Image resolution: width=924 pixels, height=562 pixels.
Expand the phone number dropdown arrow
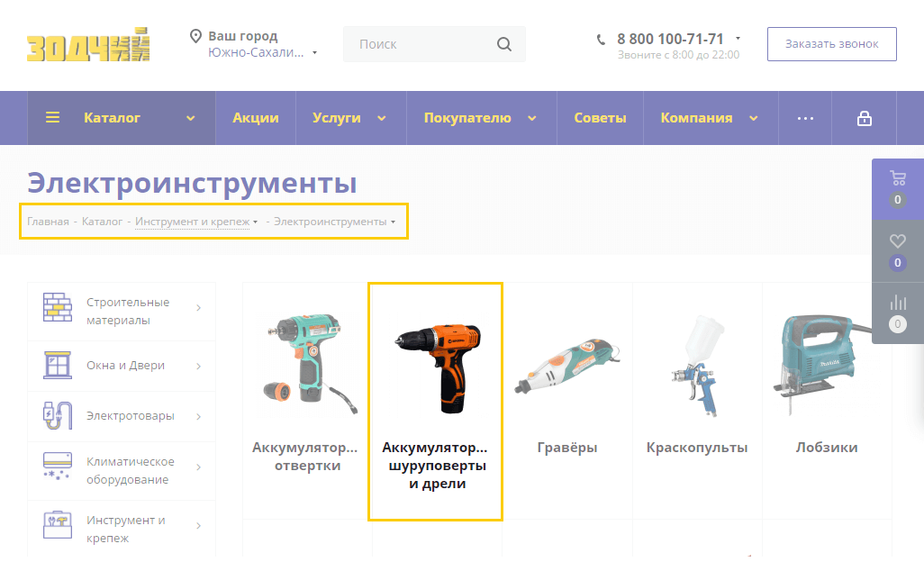coord(738,39)
